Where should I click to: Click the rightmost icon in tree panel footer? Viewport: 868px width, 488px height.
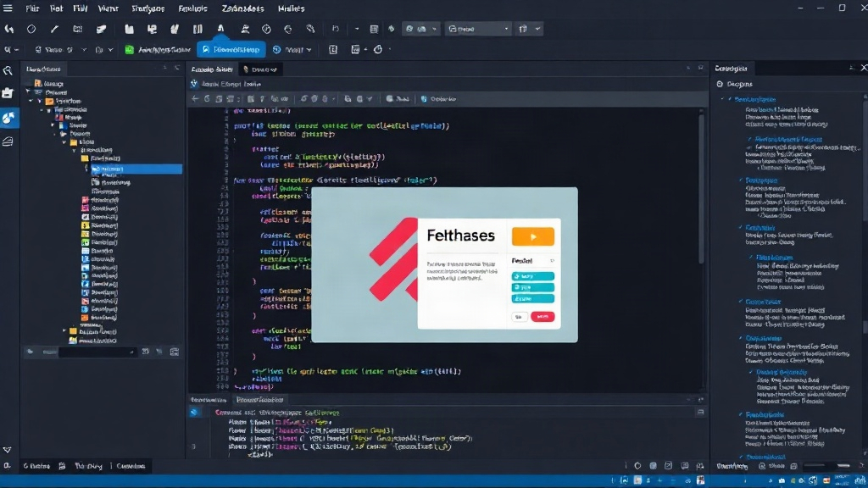point(175,352)
